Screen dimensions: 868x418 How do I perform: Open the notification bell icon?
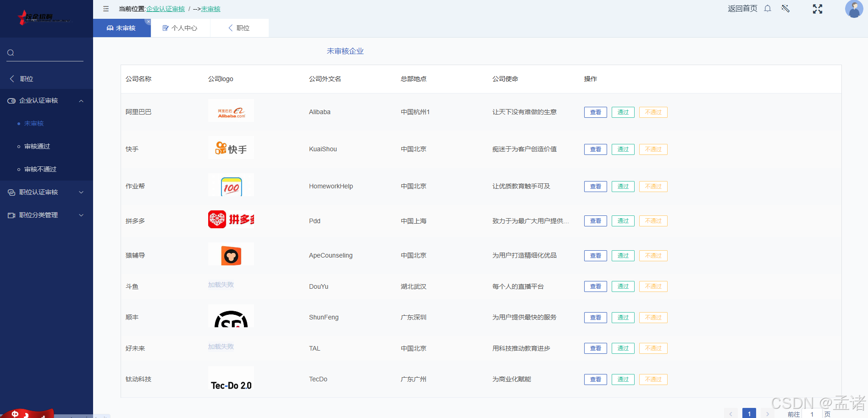[x=768, y=9]
